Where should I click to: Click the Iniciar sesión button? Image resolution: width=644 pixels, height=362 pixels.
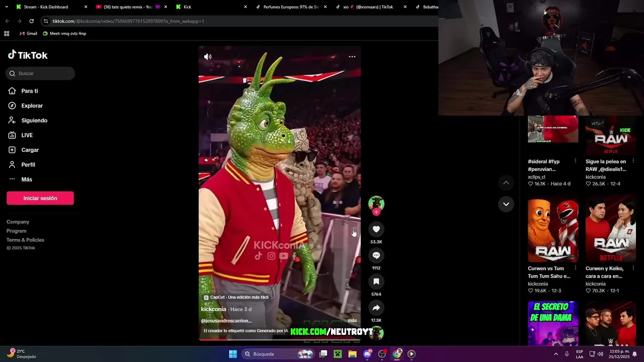pyautogui.click(x=40, y=198)
